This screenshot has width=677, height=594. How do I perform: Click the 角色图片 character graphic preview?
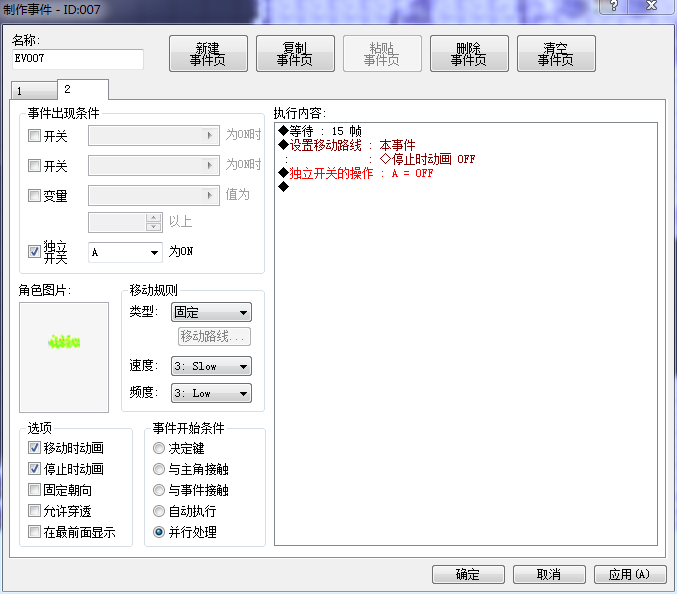[x=64, y=357]
